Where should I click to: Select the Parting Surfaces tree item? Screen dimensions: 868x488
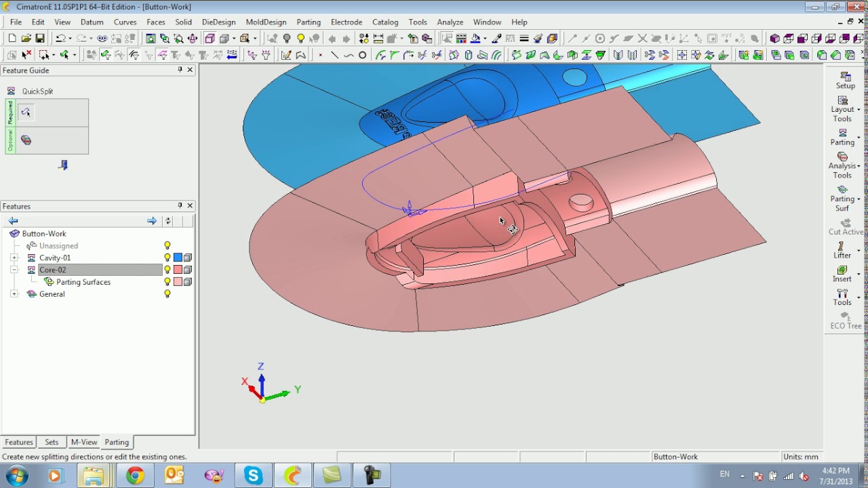83,282
